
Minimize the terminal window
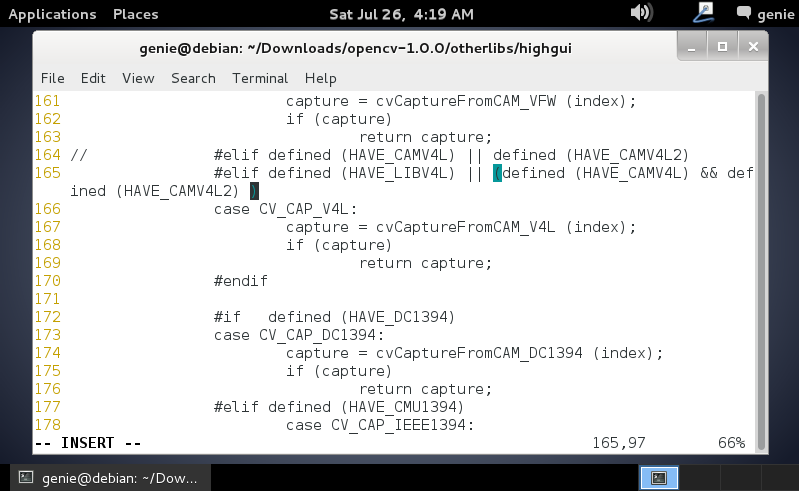click(691, 47)
